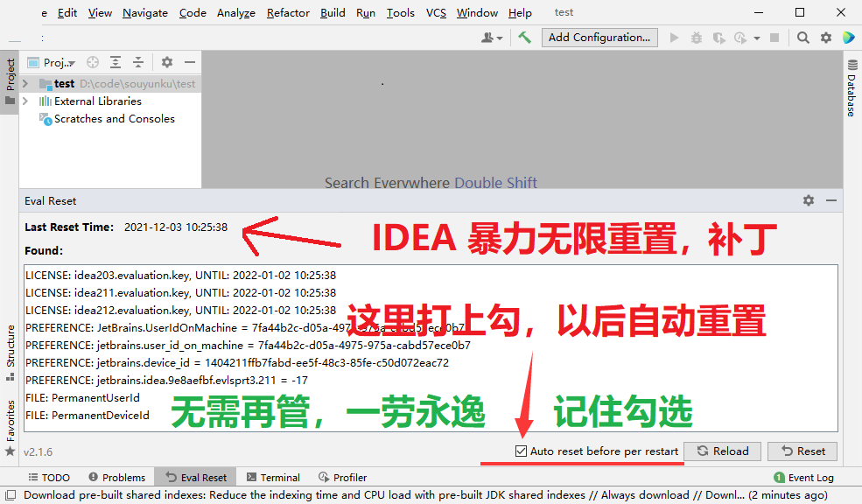
Task: Click the Reload button
Action: tap(722, 451)
